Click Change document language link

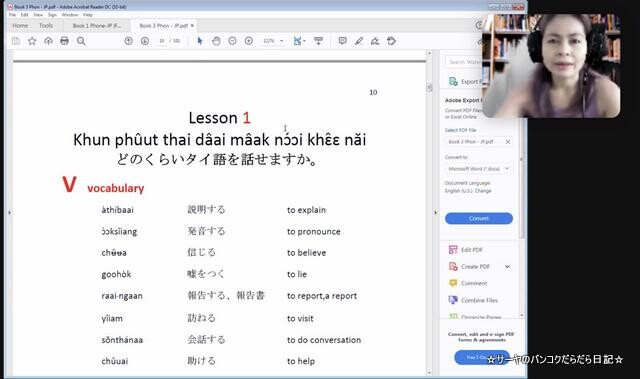(483, 191)
